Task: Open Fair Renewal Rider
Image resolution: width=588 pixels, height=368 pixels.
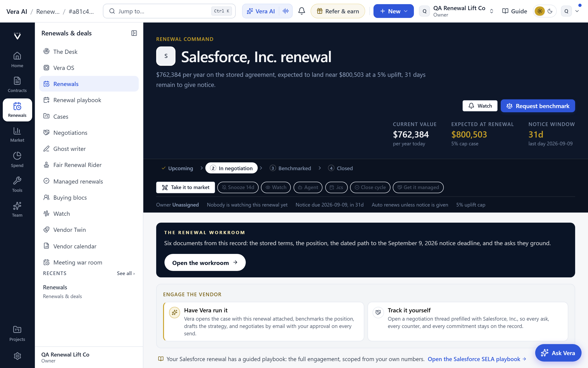Action: 89,165
